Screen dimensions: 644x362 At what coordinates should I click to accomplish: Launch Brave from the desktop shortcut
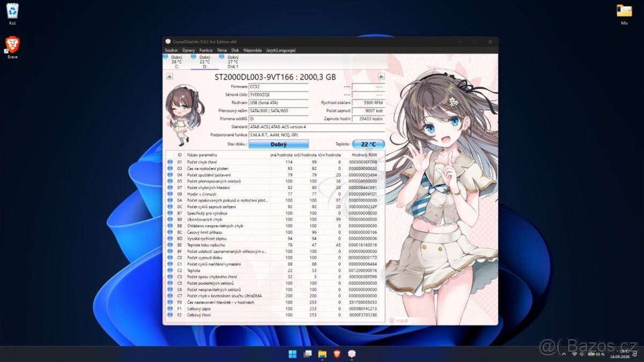click(12, 47)
